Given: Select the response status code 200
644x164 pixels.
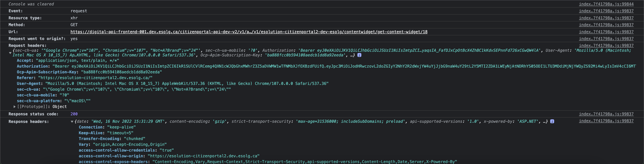Looking at the screenshot, I should tap(74, 114).
